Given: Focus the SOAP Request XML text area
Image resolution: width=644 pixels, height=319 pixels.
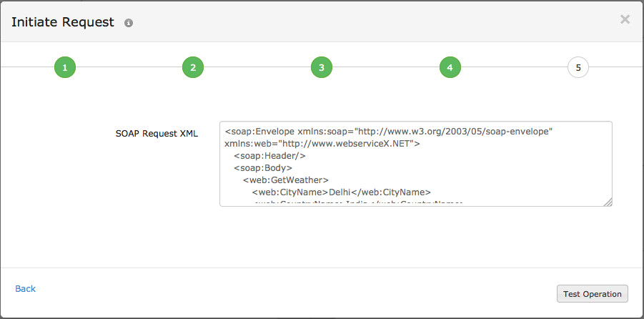Looking at the screenshot, I should tap(415, 164).
